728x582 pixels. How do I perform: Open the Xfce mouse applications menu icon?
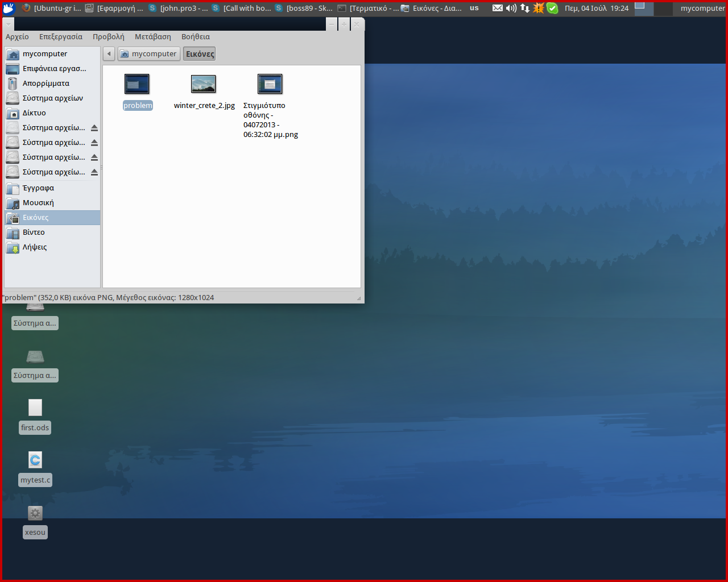point(8,8)
